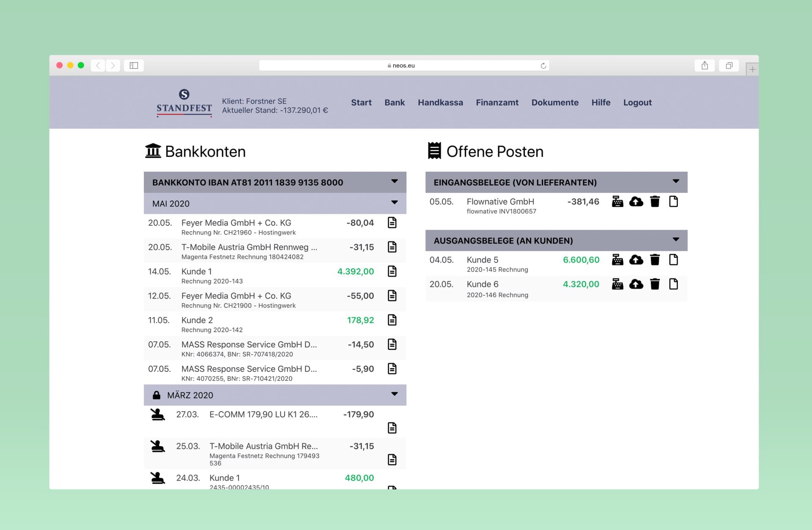Collapse the Mai 2020 month section
The width and height of the screenshot is (812, 530).
[x=394, y=203]
